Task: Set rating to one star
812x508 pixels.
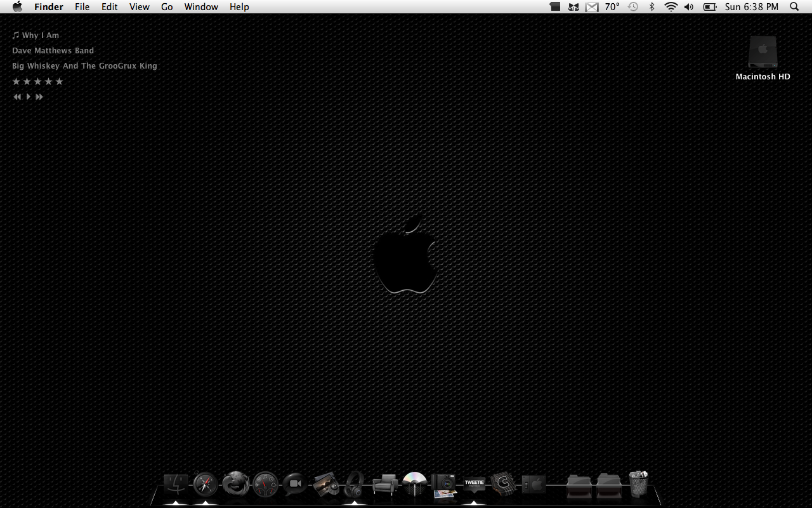Action: click(16, 81)
